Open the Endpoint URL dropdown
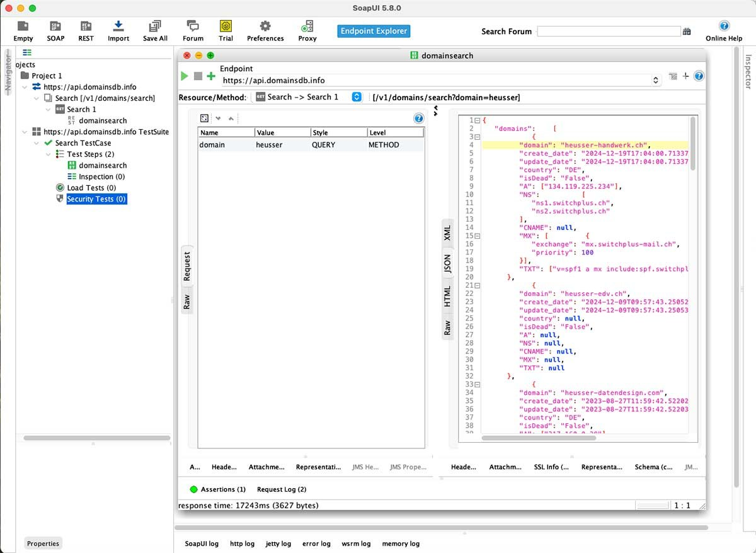 coord(655,81)
